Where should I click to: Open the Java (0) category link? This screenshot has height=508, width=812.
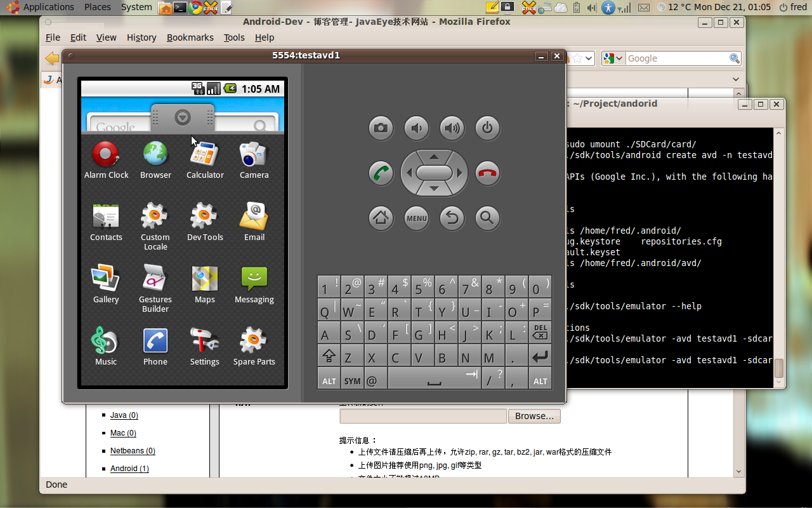pos(124,415)
